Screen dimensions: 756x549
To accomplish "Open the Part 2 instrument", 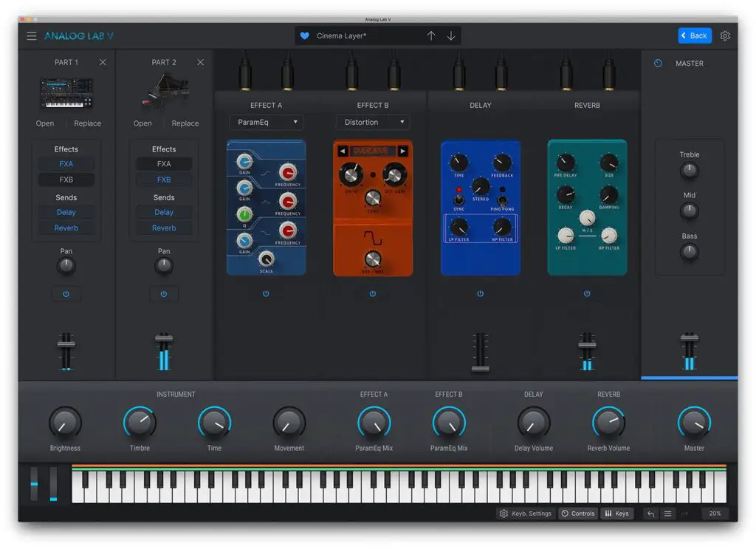I will (142, 123).
